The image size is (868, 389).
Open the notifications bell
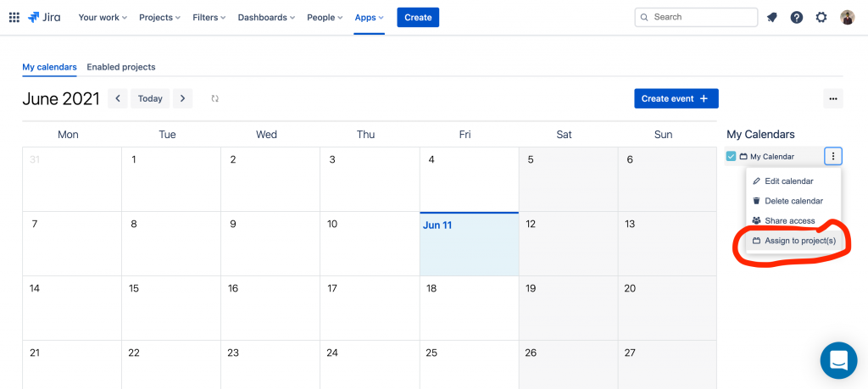click(x=771, y=17)
